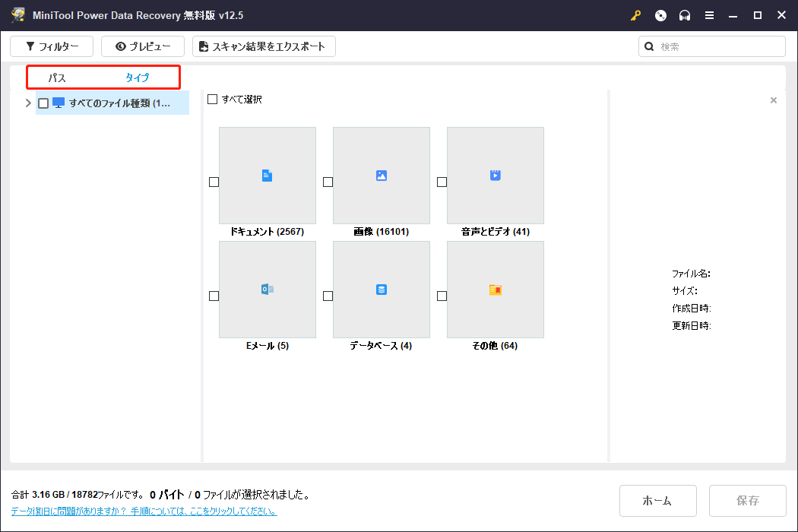Image resolution: width=798 pixels, height=532 pixels.
Task: Switch to the タイプ tab
Action: click(x=137, y=78)
